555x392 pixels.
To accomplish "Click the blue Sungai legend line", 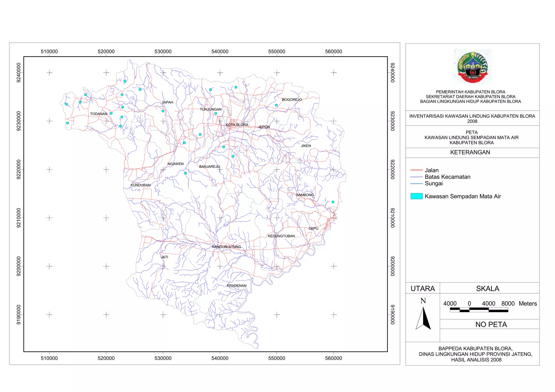I will (417, 184).
